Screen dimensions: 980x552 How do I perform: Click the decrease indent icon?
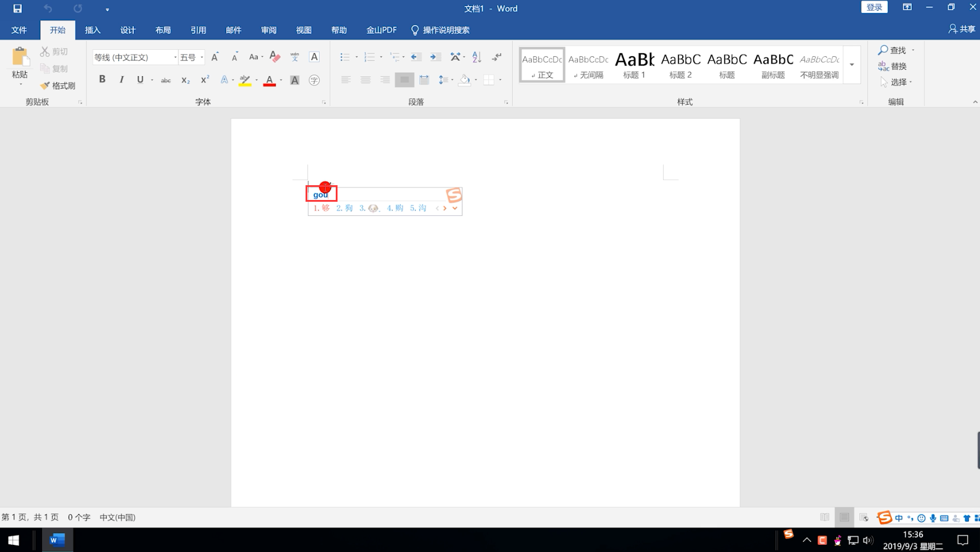[416, 57]
